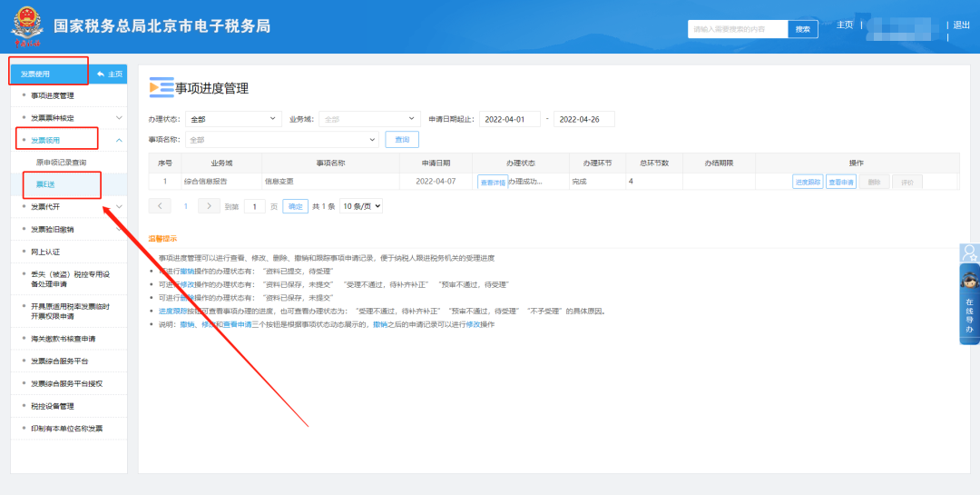Click the top search input field
The image size is (980, 495).
click(x=737, y=29)
